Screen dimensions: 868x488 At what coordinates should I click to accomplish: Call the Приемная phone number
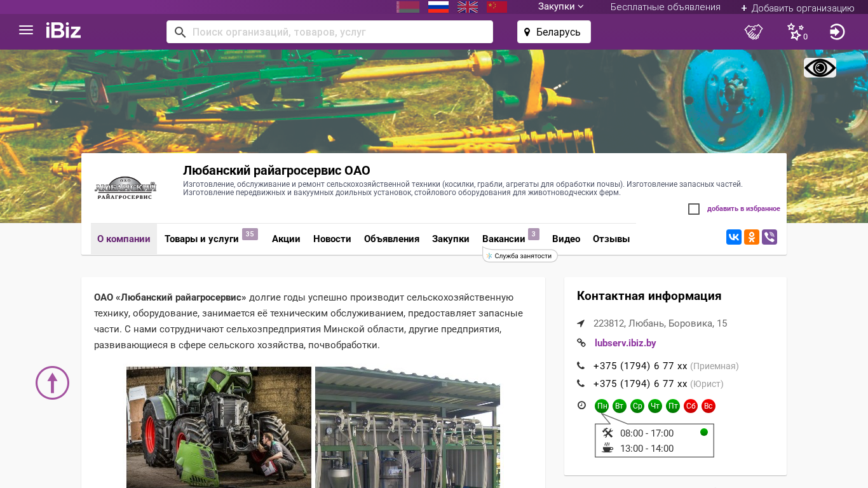click(641, 366)
